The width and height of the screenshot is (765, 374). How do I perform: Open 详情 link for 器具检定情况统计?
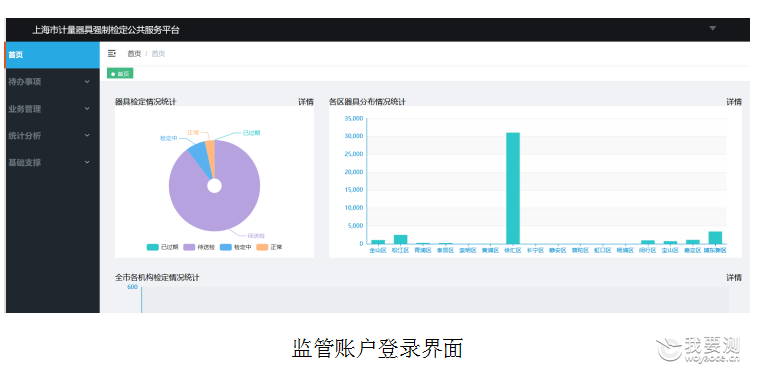point(306,102)
